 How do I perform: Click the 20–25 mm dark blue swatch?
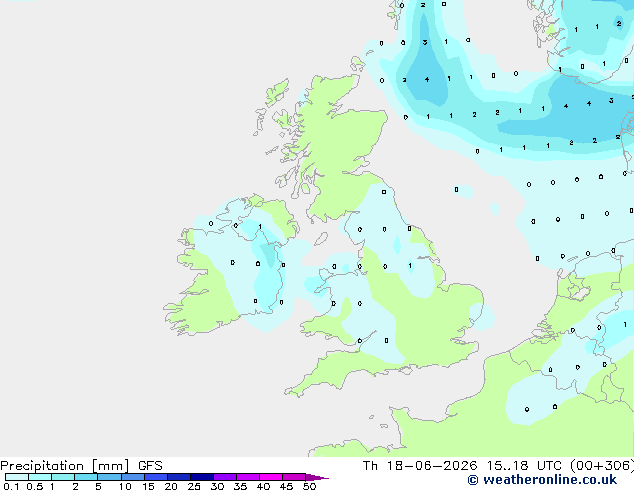pyautogui.click(x=179, y=477)
